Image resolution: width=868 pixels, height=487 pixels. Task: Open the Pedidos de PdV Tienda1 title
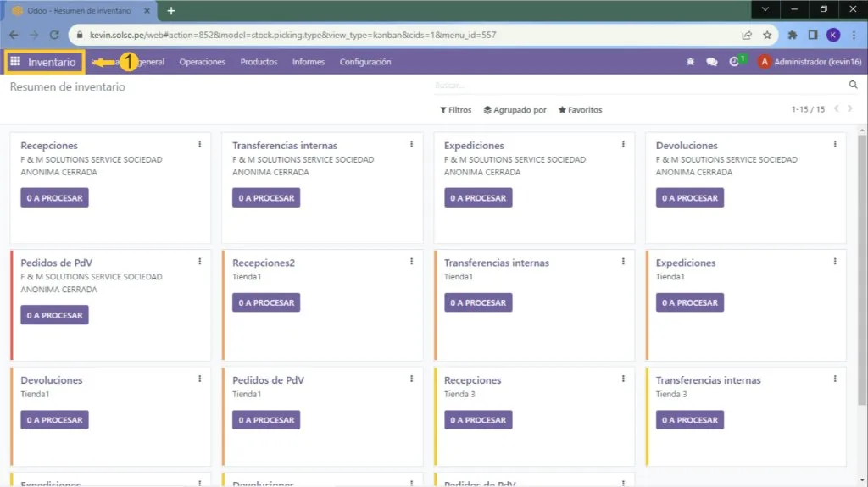point(268,380)
